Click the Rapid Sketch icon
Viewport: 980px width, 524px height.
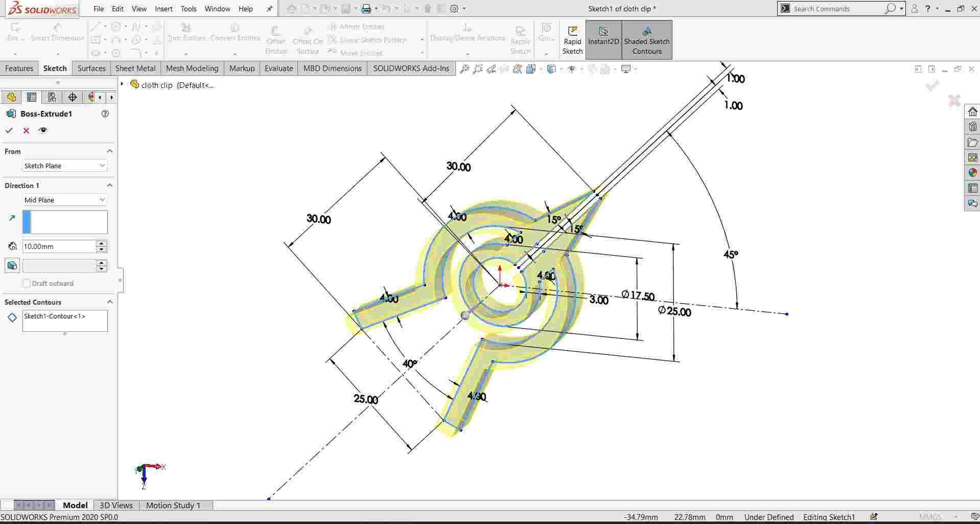pos(572,40)
